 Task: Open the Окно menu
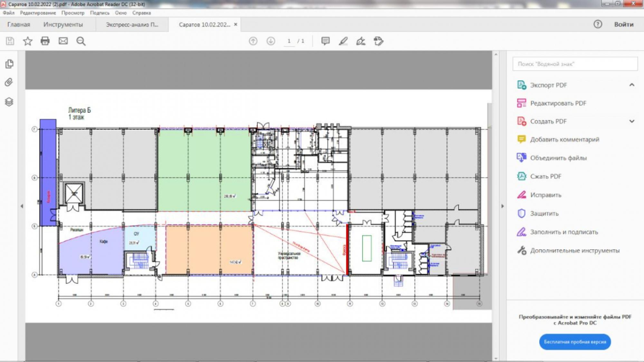[x=121, y=13]
